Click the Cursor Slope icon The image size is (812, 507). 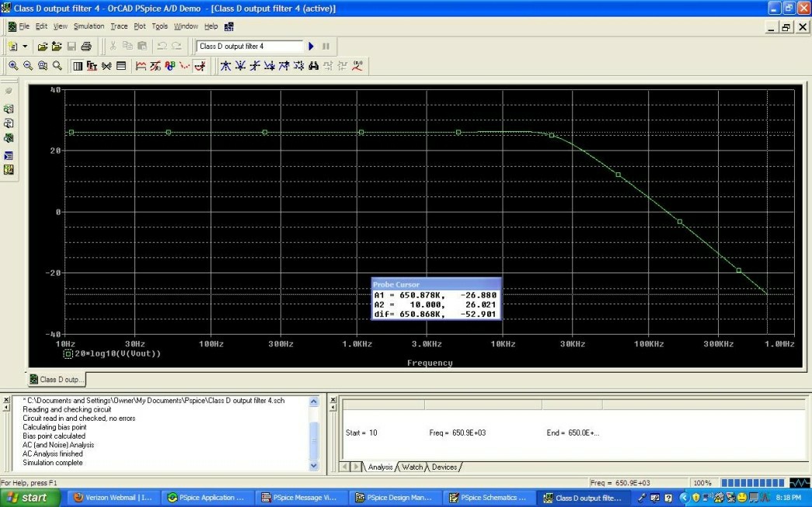255,66
